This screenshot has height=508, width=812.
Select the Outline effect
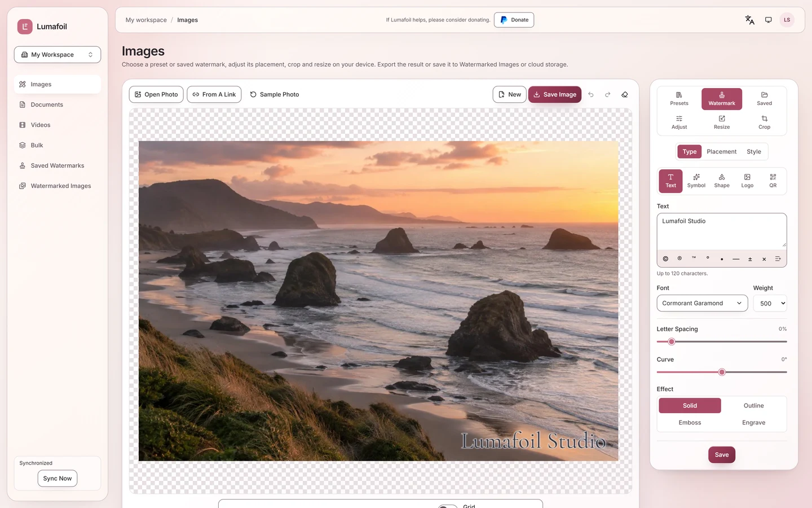753,405
